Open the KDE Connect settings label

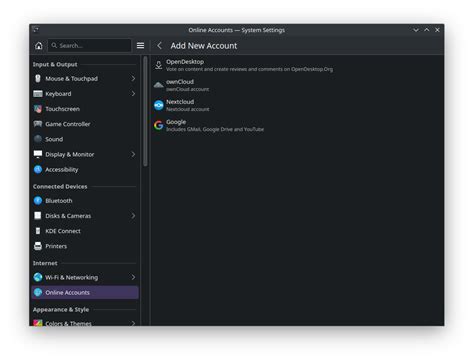click(x=63, y=231)
